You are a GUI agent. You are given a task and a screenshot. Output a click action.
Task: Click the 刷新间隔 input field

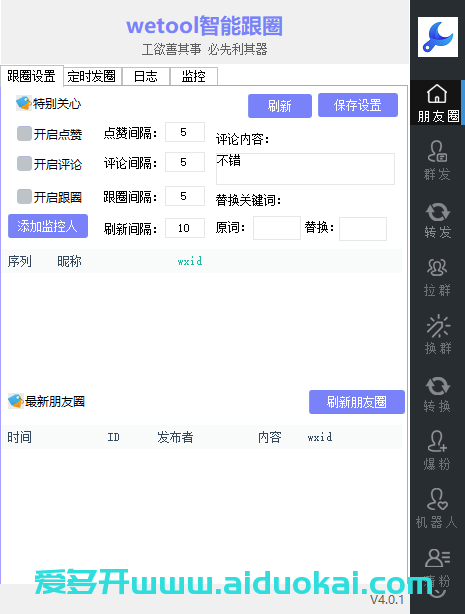[x=185, y=228]
